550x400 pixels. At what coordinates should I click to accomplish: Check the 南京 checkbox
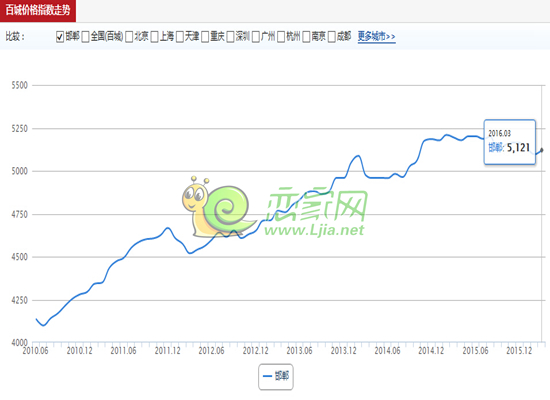click(306, 36)
